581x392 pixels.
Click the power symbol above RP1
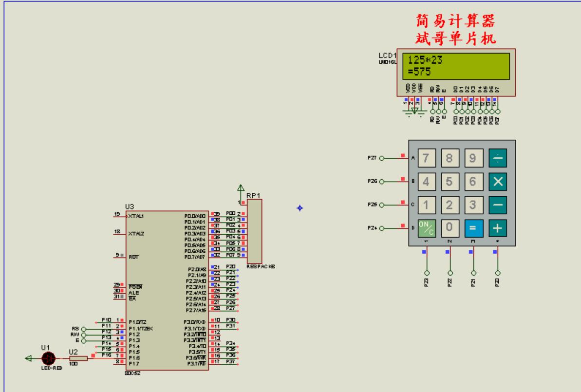pyautogui.click(x=241, y=187)
